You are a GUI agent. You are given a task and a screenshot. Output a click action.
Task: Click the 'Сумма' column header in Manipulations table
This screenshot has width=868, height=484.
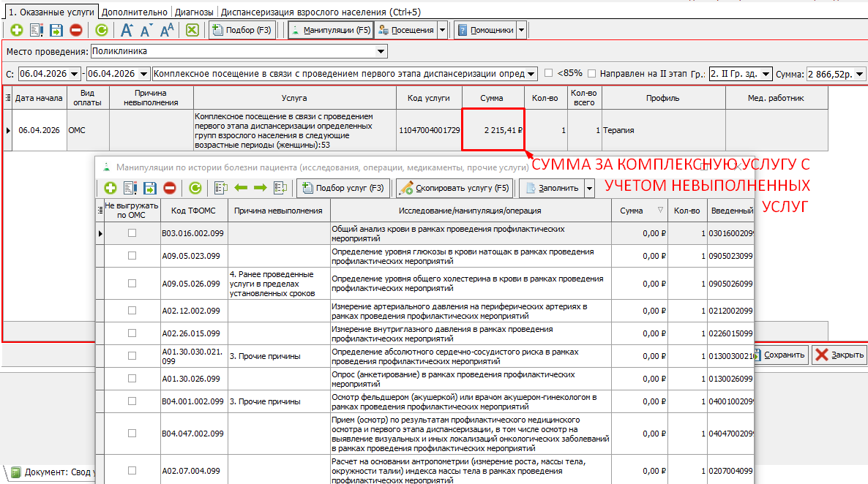coord(631,211)
